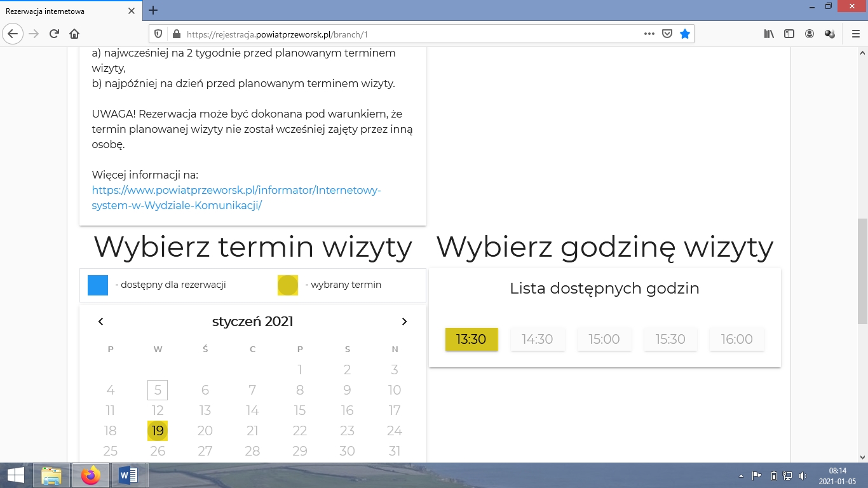Select day 19 in the calendar

(158, 431)
